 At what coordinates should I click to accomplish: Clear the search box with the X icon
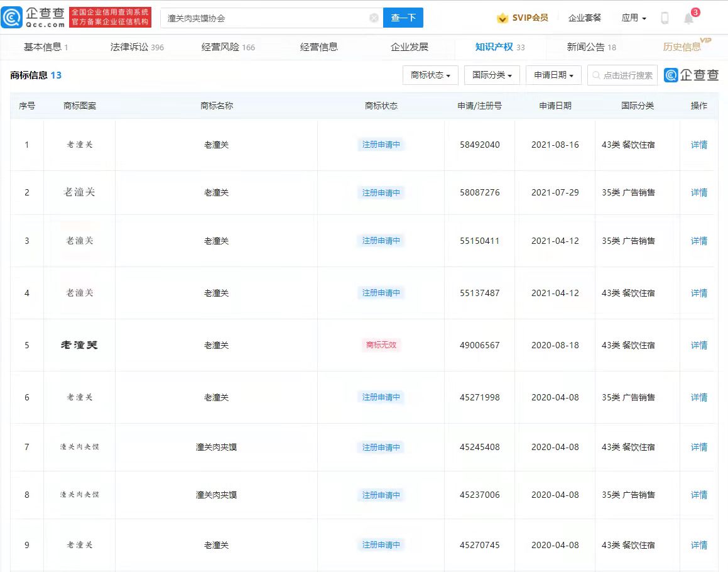click(x=374, y=18)
